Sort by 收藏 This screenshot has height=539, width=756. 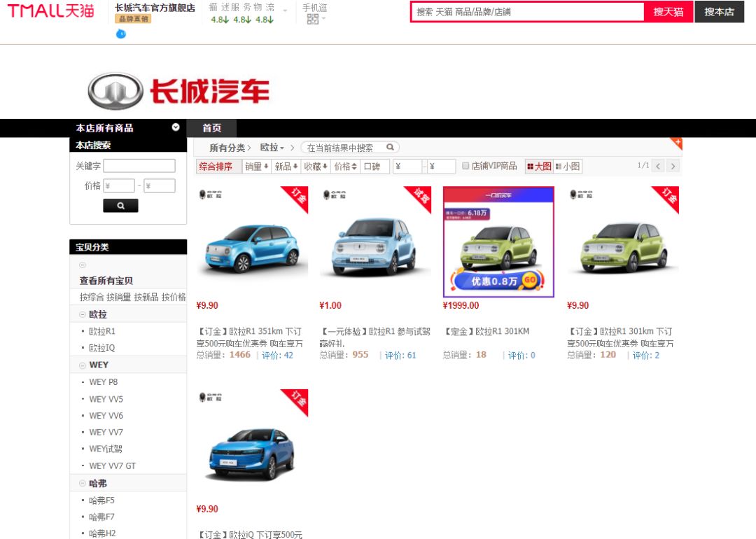click(x=315, y=167)
